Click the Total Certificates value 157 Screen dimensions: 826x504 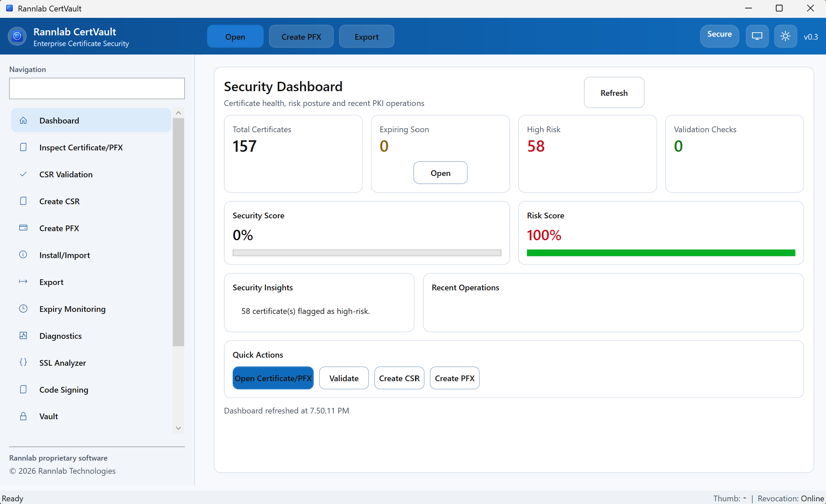pyautogui.click(x=244, y=146)
